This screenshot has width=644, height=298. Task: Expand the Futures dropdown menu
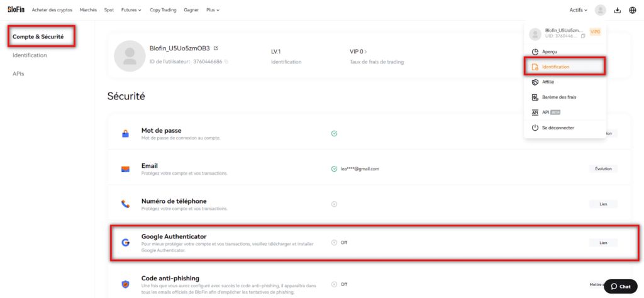point(131,10)
